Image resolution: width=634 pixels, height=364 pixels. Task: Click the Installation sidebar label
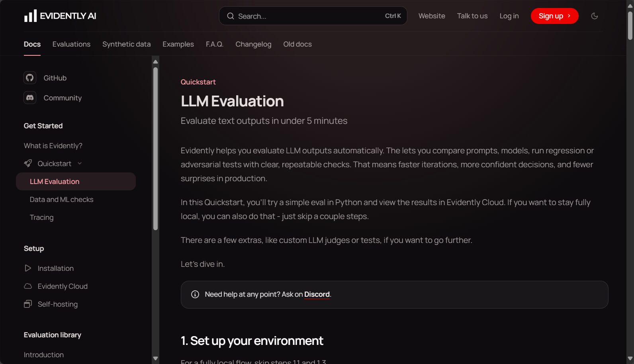pos(56,268)
